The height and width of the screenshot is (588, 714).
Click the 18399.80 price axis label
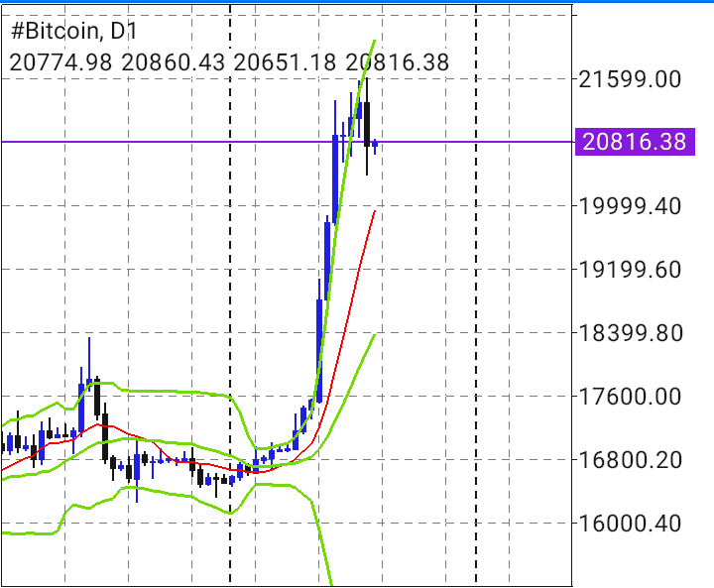click(630, 333)
